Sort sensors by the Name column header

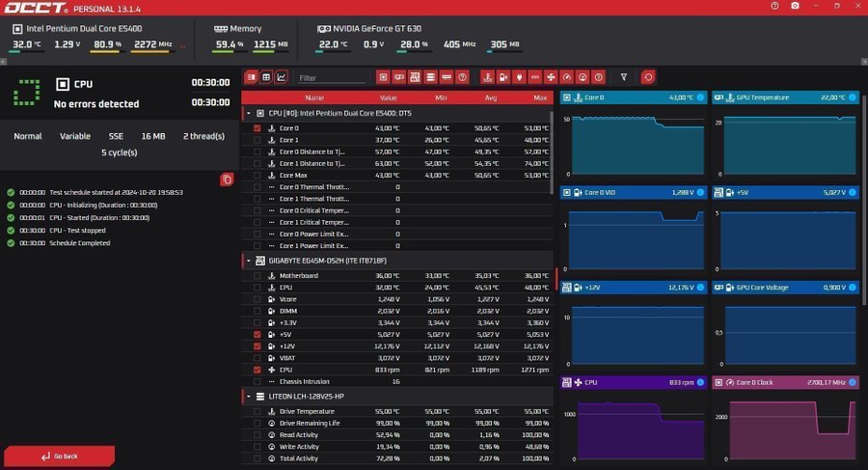coord(314,97)
